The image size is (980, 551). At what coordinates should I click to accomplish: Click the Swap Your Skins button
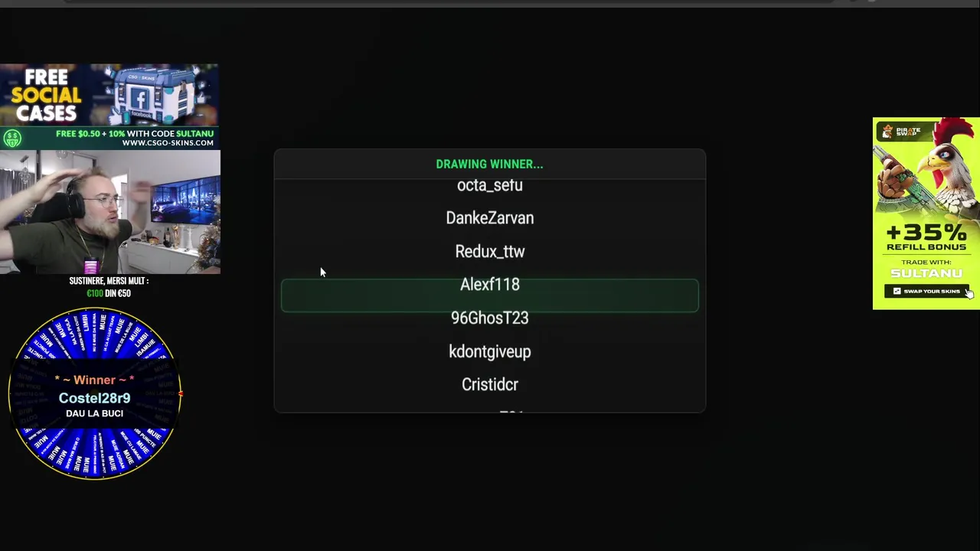pyautogui.click(x=926, y=291)
